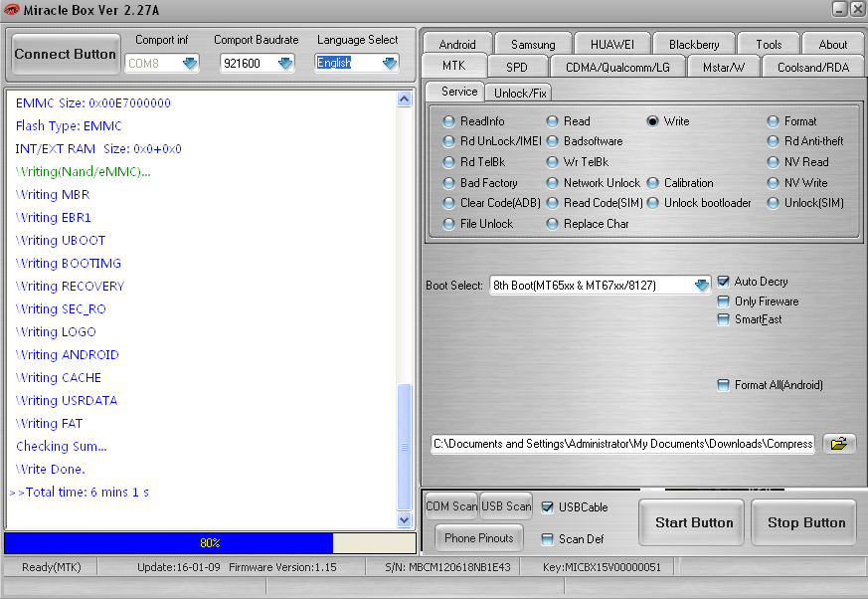
Task: Uncheck the USBCable checkbox
Action: (x=547, y=507)
